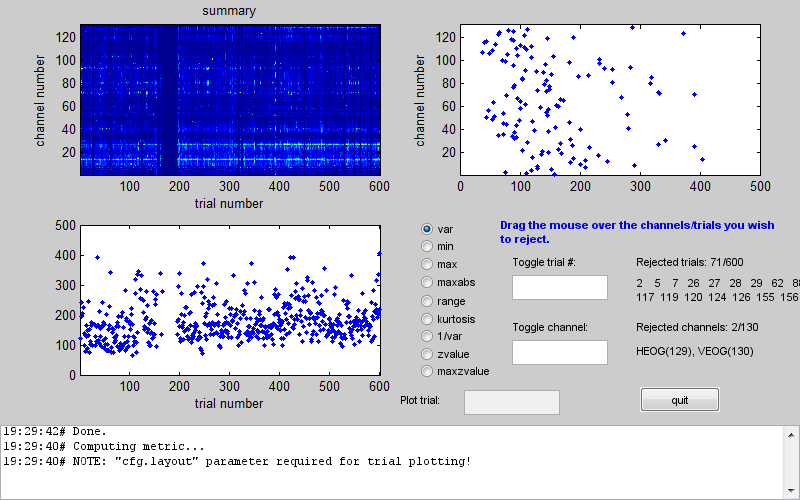The height and width of the screenshot is (500, 800).
Task: Switch metric to maxabs
Action: pyautogui.click(x=429, y=283)
